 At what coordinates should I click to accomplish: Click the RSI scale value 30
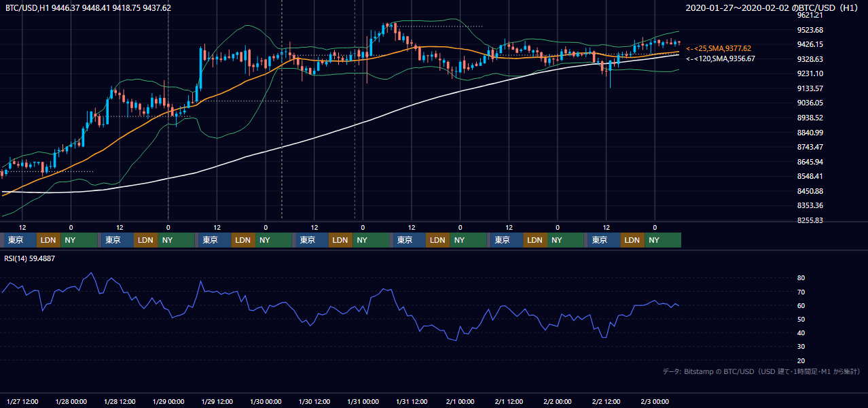point(801,347)
